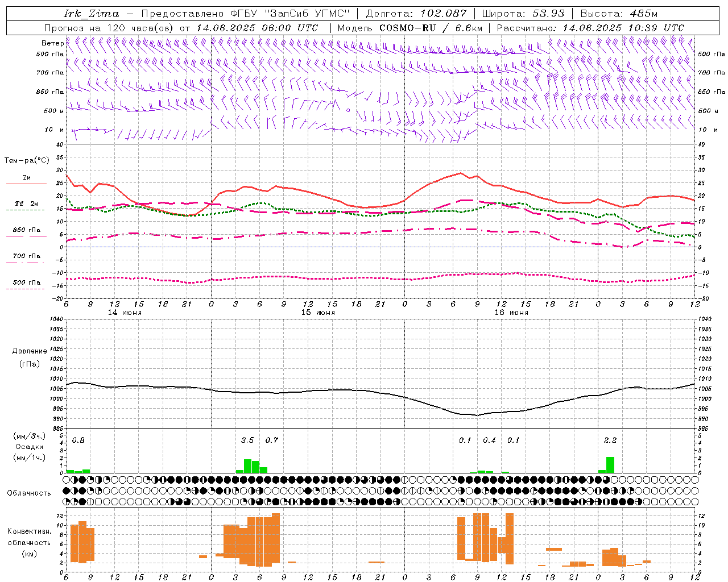
Task: Click the '(мм/3ч.)' precipitation unit label
Action: (x=30, y=436)
